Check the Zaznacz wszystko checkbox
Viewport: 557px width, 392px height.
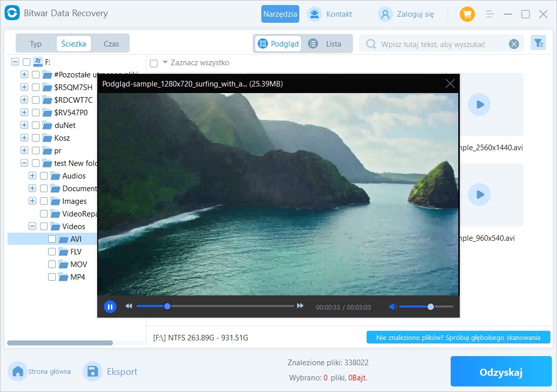pos(154,63)
